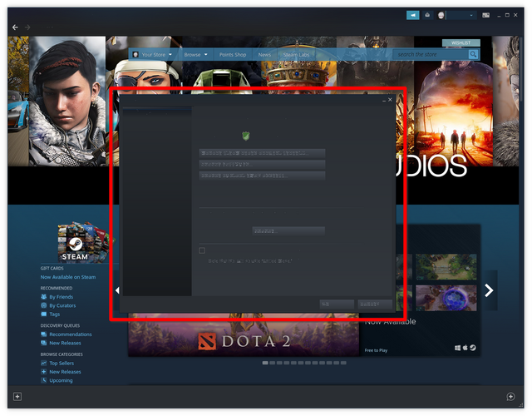532x416 pixels.
Task: Open the account name dropdown arrow
Action: click(x=471, y=15)
